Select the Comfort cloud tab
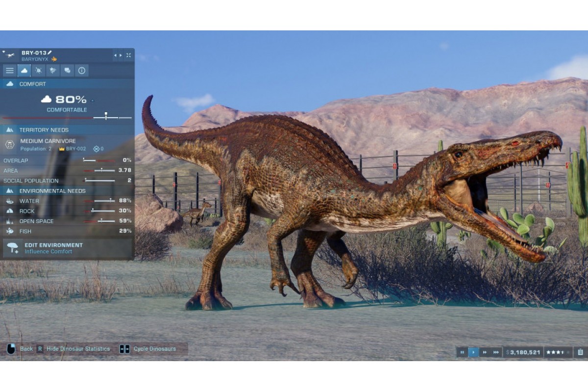The width and height of the screenshot is (588, 392). (24, 71)
